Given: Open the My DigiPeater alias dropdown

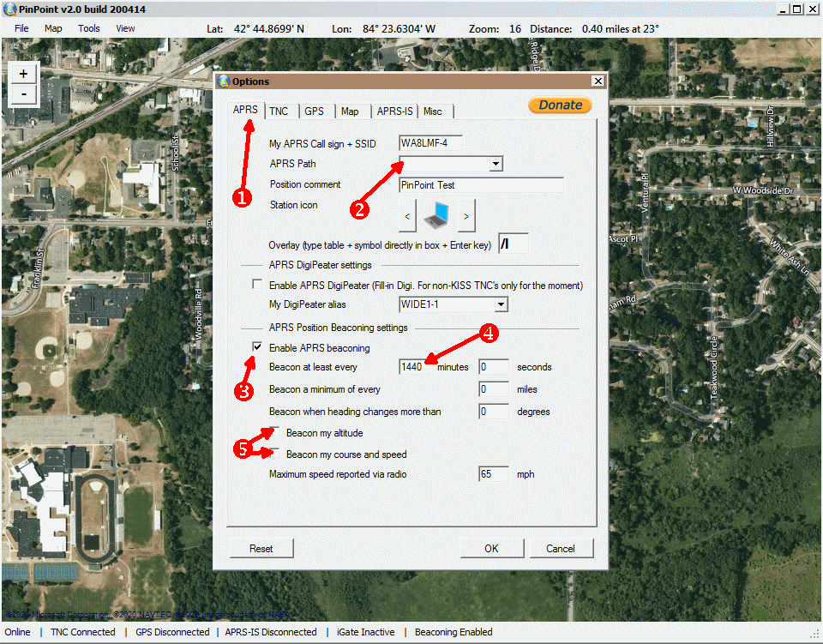Looking at the screenshot, I should (x=502, y=304).
